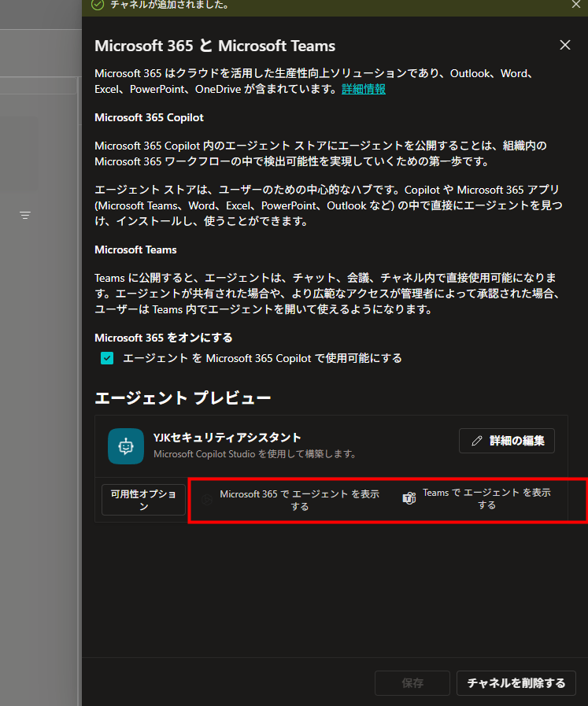
Task: Click the filter icon in background pane
Action: click(25, 215)
